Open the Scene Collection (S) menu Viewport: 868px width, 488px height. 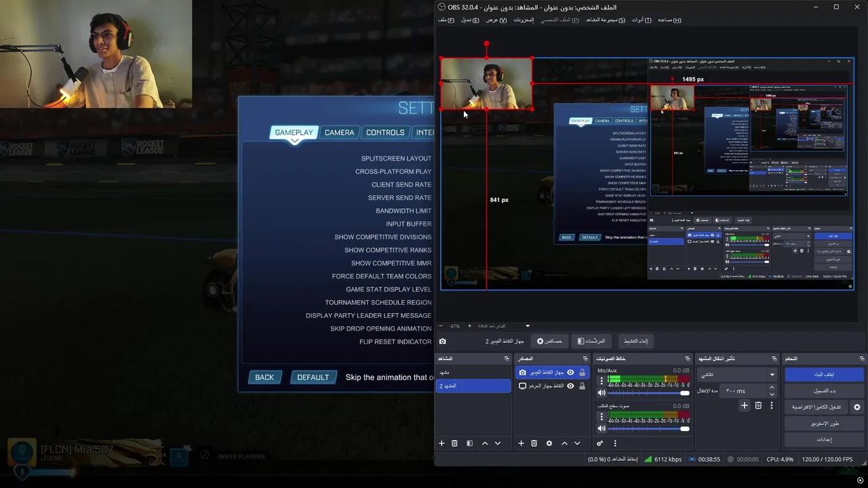tap(606, 20)
